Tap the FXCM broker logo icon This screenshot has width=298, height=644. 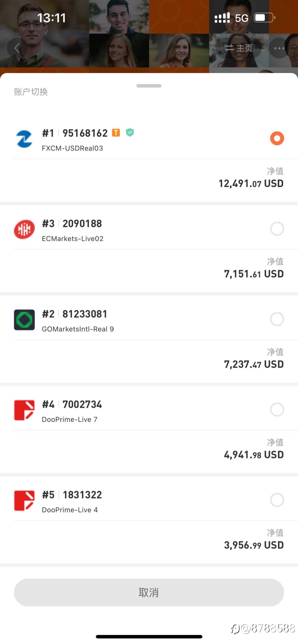[x=24, y=139]
